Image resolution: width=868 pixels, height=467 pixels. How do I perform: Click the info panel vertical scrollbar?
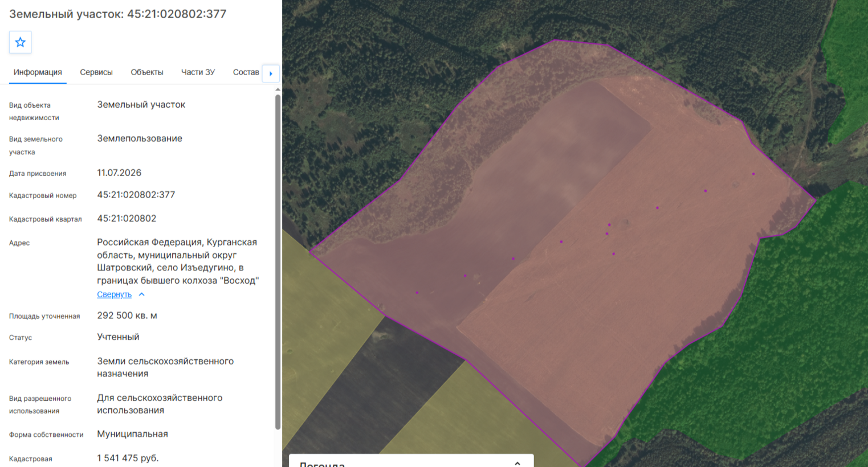click(278, 262)
